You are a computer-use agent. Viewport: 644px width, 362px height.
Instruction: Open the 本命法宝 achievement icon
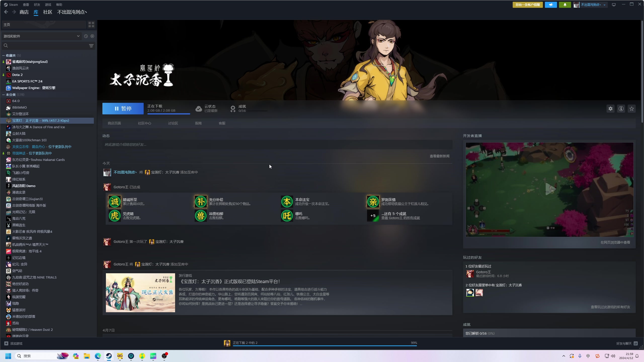(x=287, y=202)
